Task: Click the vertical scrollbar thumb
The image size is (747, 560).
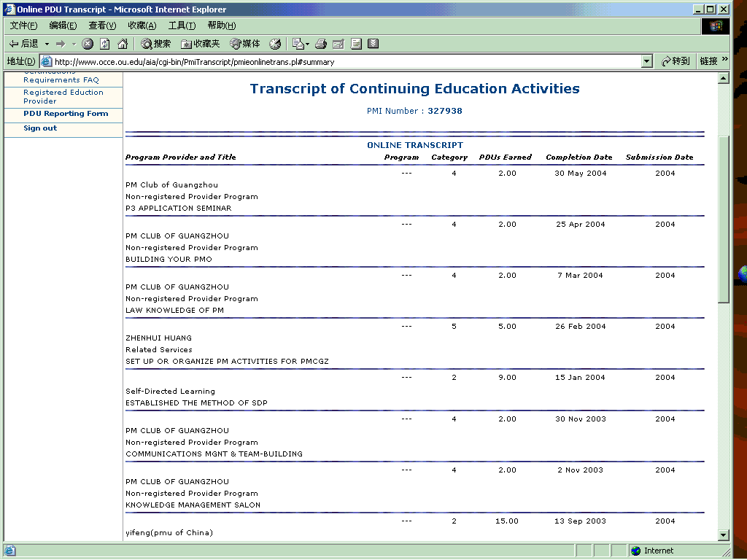Action: pos(723,219)
